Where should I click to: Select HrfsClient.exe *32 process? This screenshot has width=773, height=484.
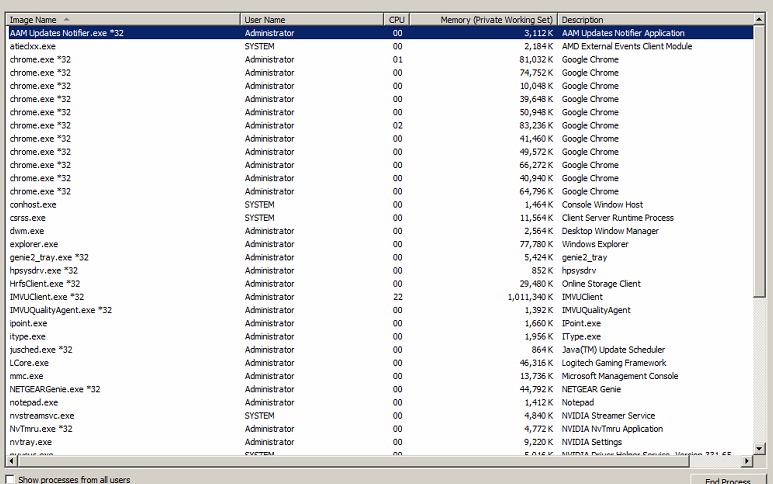coord(380,284)
